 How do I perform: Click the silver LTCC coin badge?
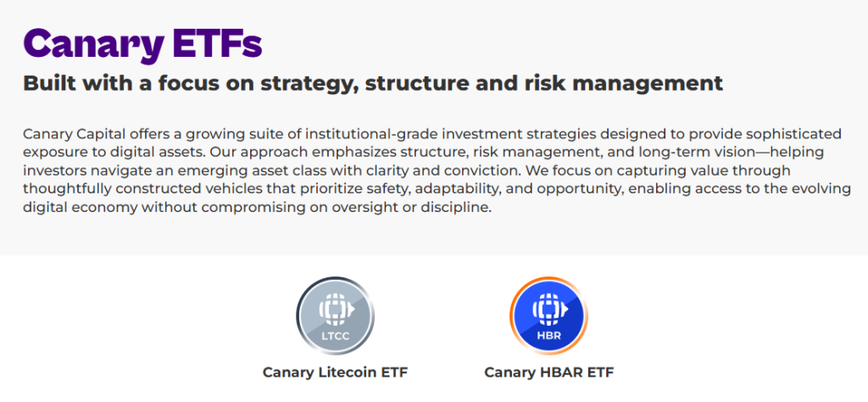coord(335,316)
